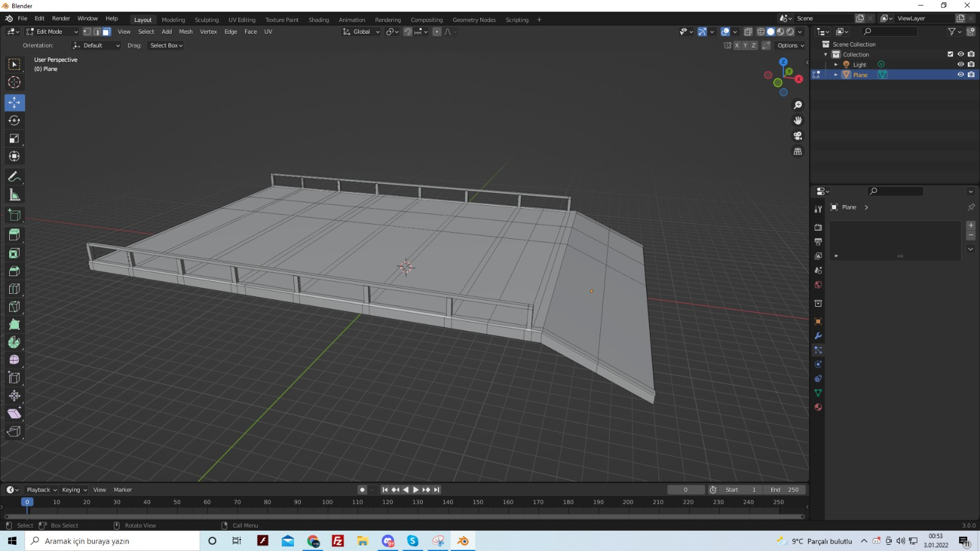Hide Plane object in viewport

[960, 75]
